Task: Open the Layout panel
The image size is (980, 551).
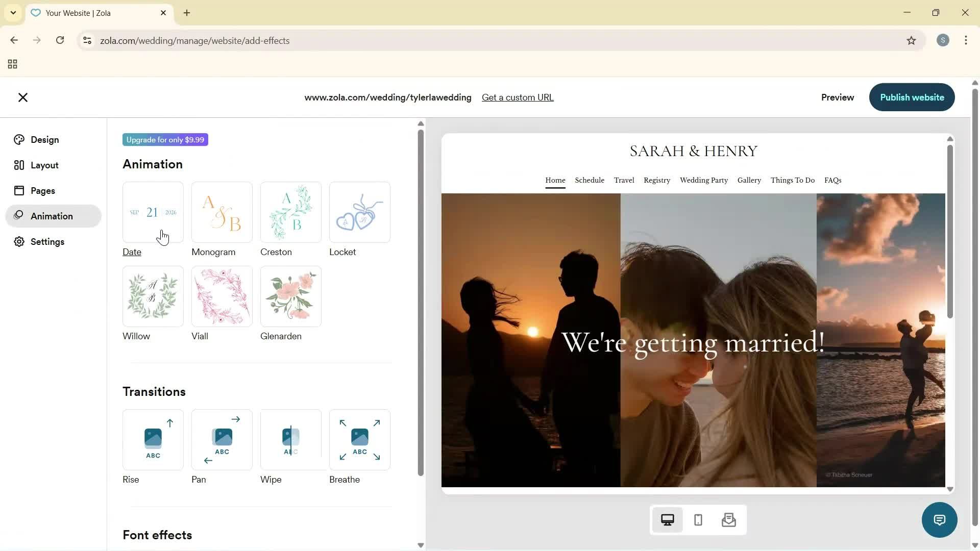Action: click(x=43, y=165)
